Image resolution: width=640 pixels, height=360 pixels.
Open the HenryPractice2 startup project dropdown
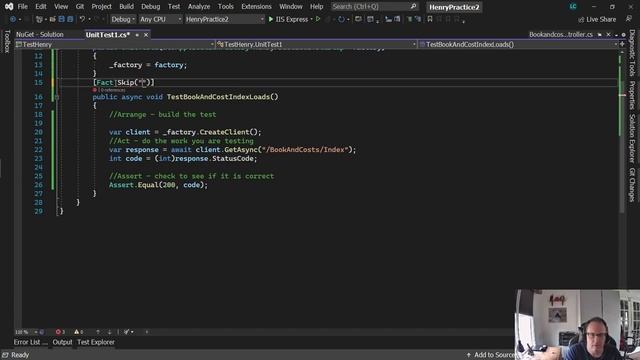(224, 19)
